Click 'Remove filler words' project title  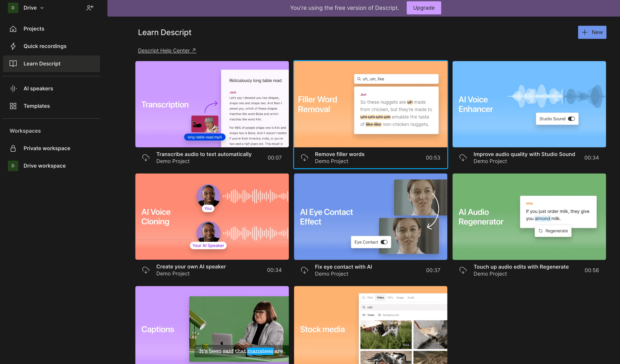click(339, 154)
